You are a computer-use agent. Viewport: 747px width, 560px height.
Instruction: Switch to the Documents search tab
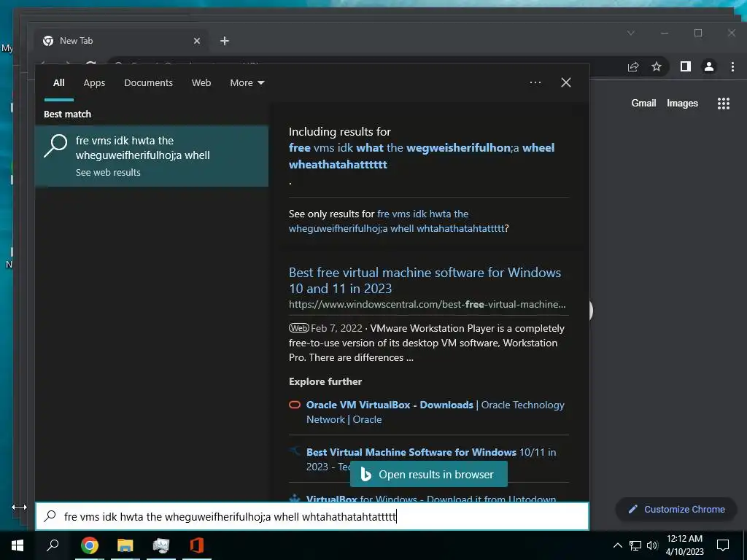click(x=148, y=83)
